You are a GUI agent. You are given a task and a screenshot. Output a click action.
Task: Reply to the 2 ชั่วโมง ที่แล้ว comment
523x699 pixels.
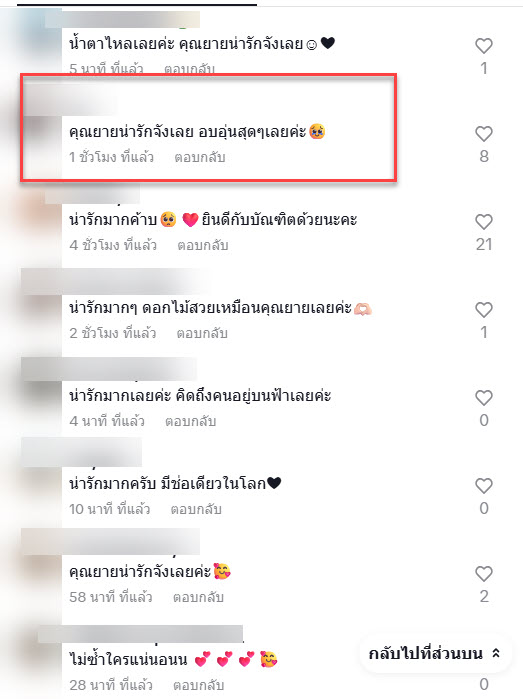202,333
